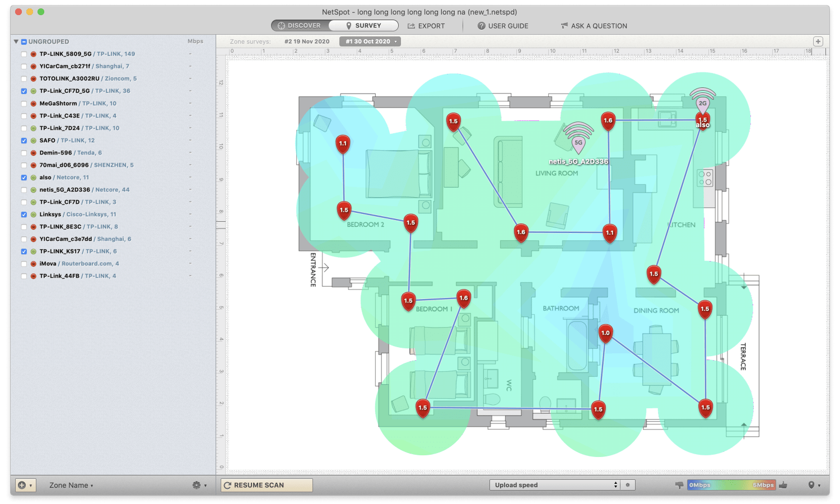Click the horizontal ruler above the map
This screenshot has width=840, height=504.
point(528,51)
